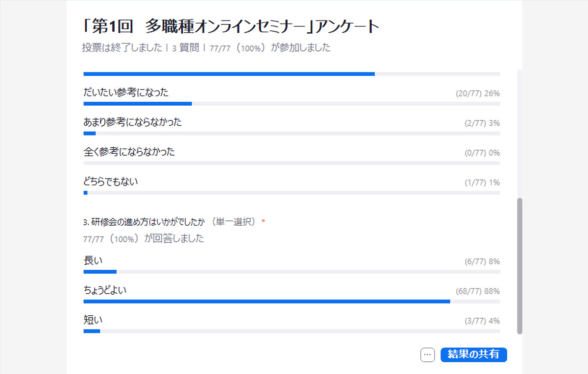The image size is (588, 374).
Task: Click the vertical scrollbar thumb
Action: pyautogui.click(x=520, y=266)
